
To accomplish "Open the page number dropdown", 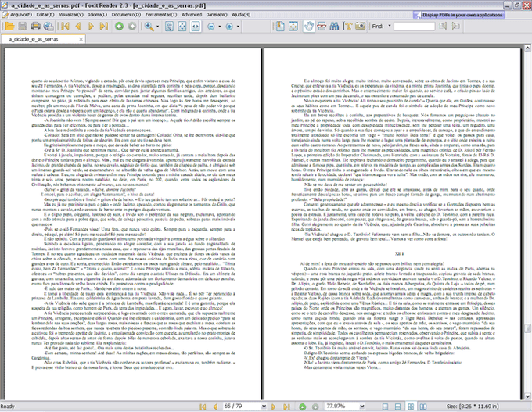I will (264, 407).
